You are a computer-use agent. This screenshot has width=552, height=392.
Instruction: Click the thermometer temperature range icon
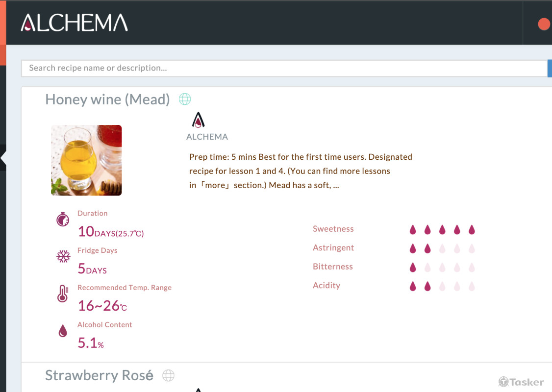click(x=62, y=294)
